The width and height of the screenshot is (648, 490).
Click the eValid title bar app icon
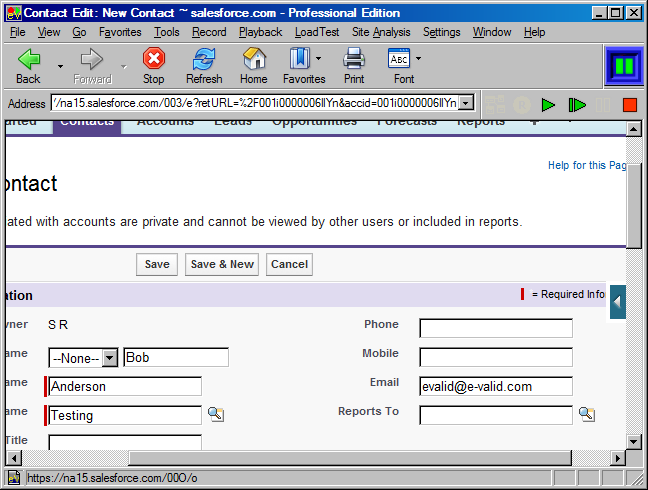coord(14,13)
